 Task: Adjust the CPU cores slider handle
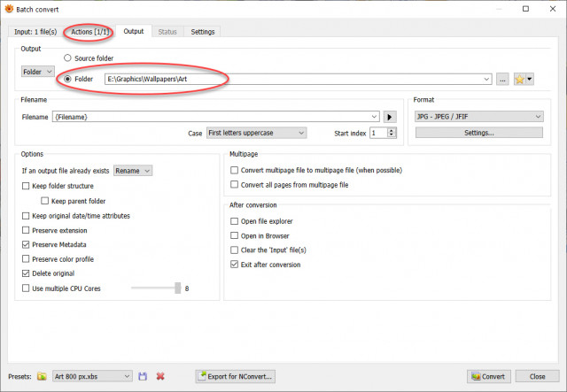pos(177,288)
